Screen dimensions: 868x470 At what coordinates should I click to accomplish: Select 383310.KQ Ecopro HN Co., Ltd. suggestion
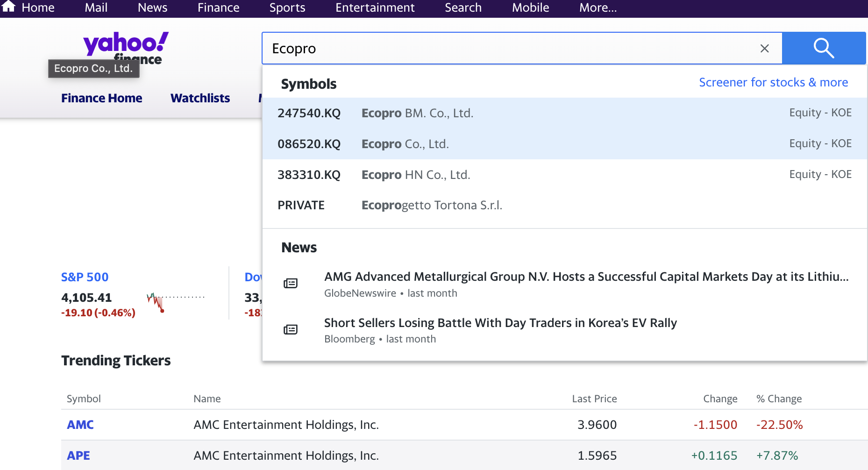tap(564, 175)
